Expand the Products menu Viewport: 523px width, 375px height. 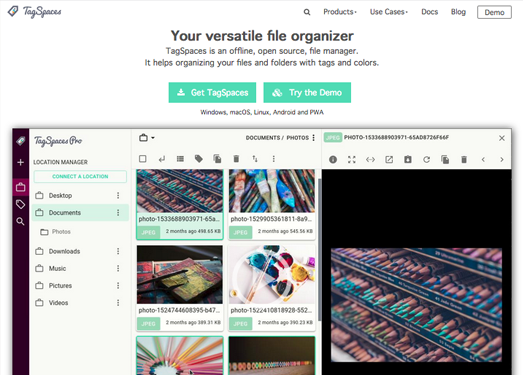[x=340, y=12]
